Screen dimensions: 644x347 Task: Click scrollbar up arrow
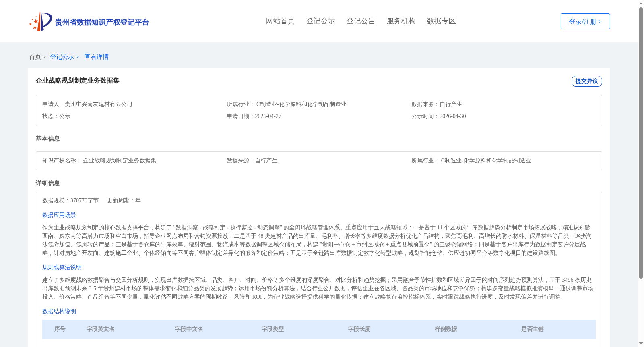[x=641, y=3]
